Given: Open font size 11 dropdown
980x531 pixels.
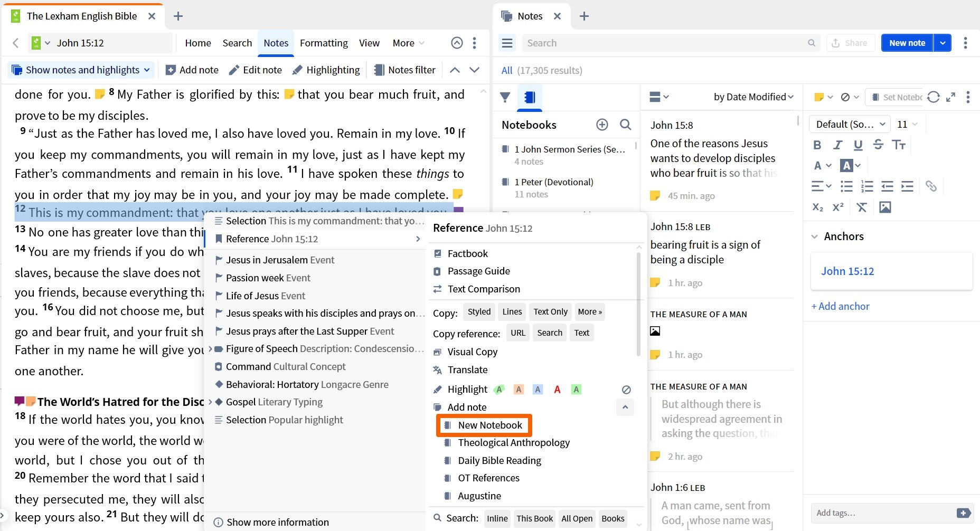Looking at the screenshot, I should (x=907, y=124).
